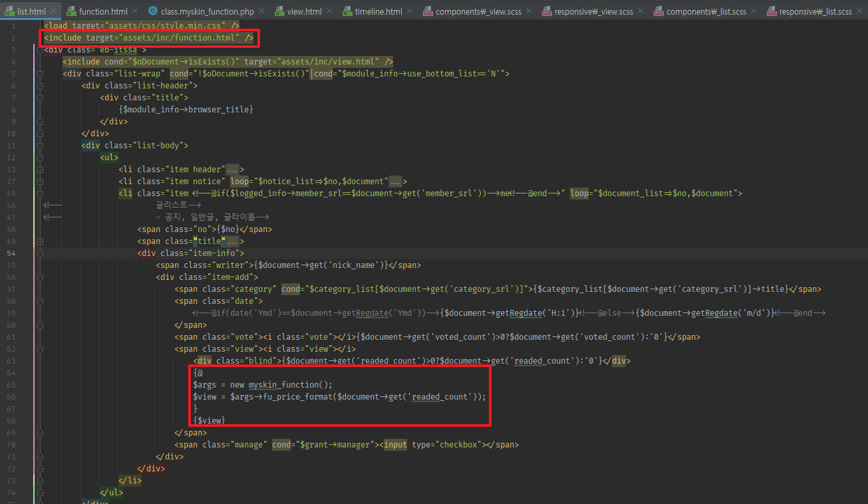Collapse the list-body div fold at line 11
The image size is (868, 504).
tap(40, 146)
